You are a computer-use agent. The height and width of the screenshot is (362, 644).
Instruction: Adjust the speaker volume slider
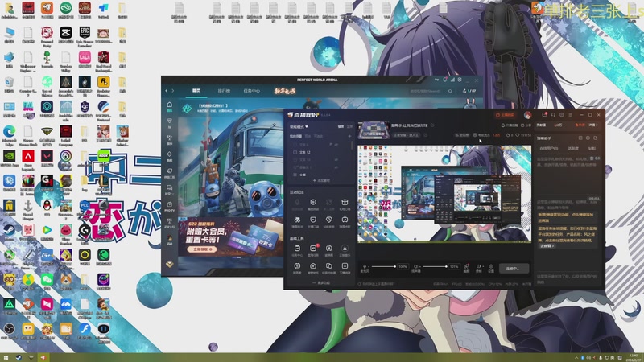tap(435, 267)
